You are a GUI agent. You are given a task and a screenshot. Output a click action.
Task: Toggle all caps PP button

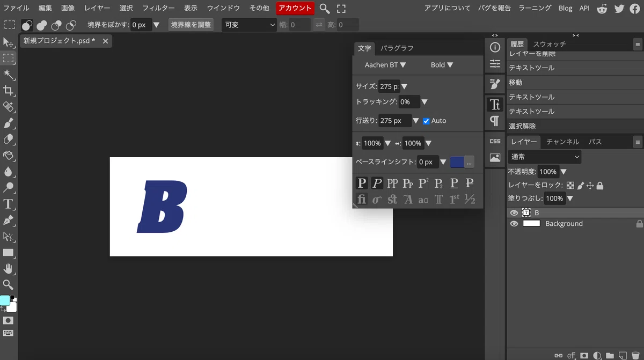[x=392, y=183]
